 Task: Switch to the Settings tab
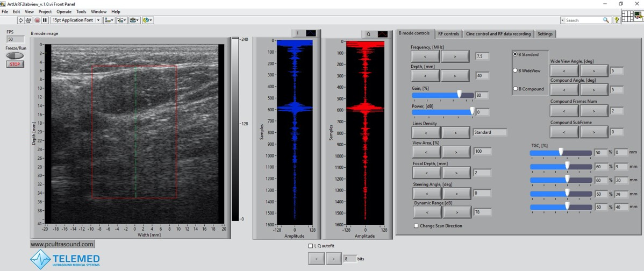point(545,34)
